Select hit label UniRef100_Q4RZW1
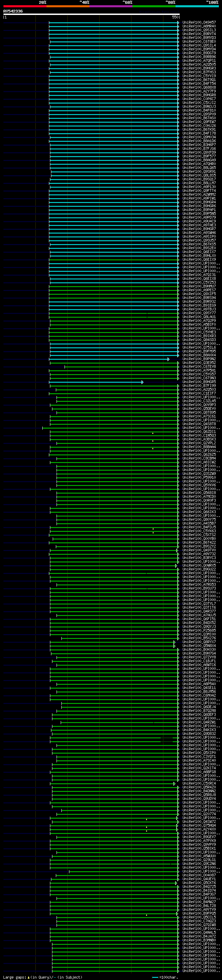Image resolution: width=222 pixels, height=980 pixels. (x=199, y=722)
